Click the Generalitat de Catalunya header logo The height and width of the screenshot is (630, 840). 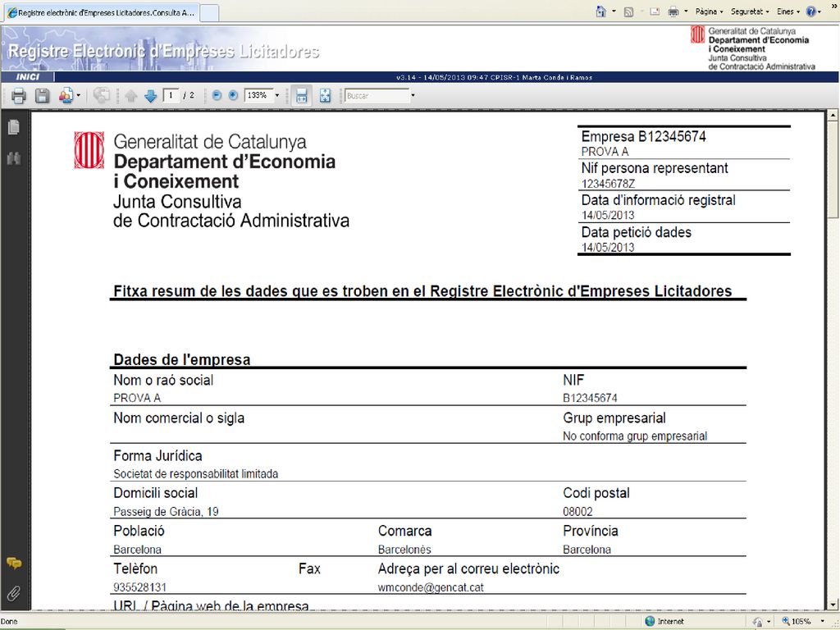(752, 48)
